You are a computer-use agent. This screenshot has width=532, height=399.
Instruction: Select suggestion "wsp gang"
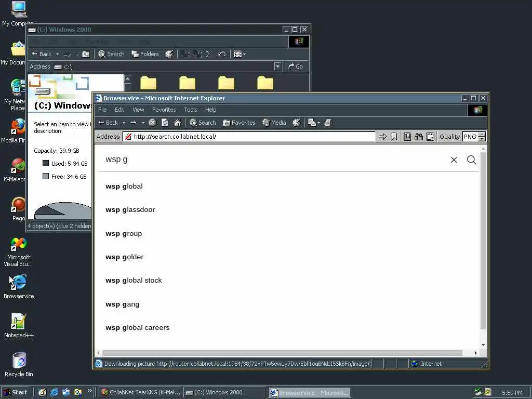(122, 304)
